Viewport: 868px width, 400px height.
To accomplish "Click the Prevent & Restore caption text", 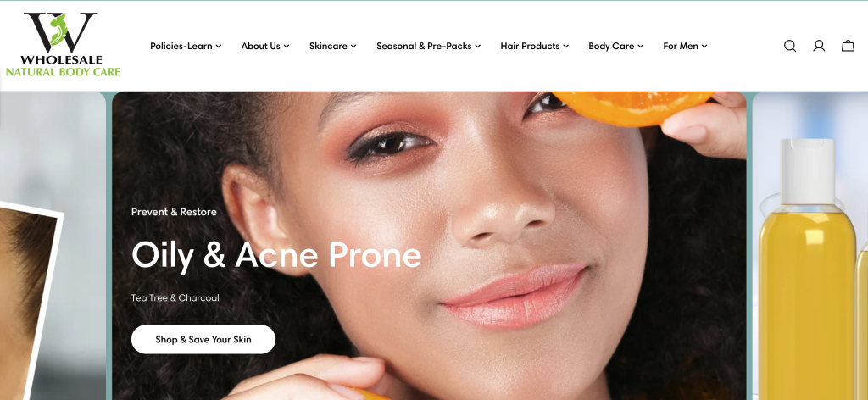I will 174,212.
